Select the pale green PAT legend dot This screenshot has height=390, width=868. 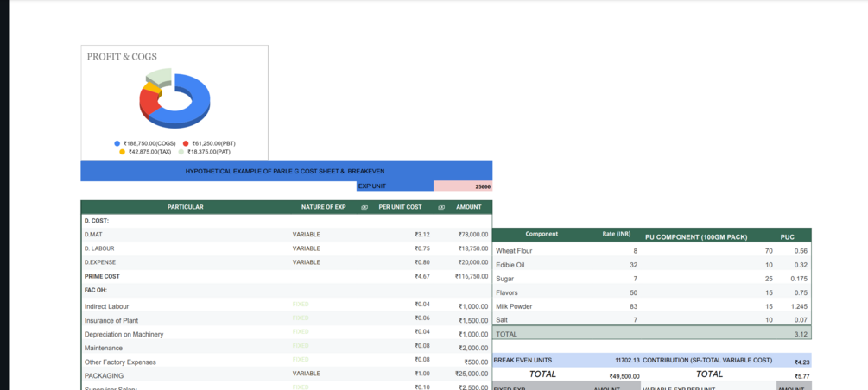click(181, 151)
